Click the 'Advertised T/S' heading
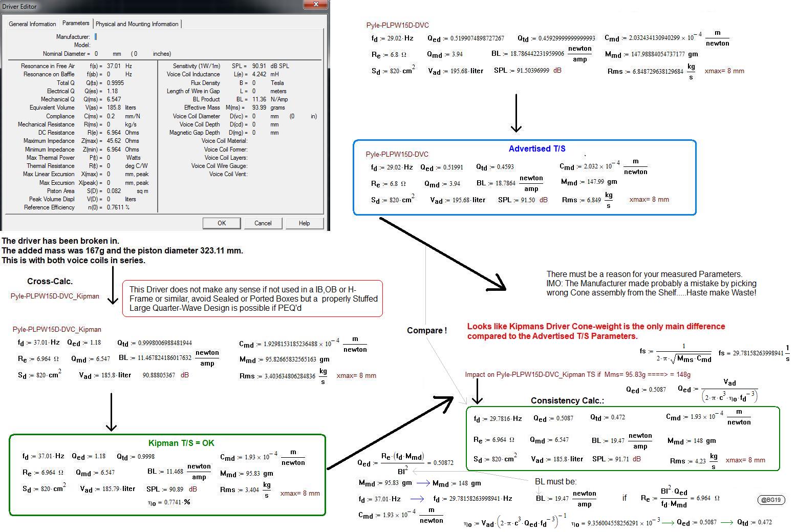 pyautogui.click(x=537, y=148)
